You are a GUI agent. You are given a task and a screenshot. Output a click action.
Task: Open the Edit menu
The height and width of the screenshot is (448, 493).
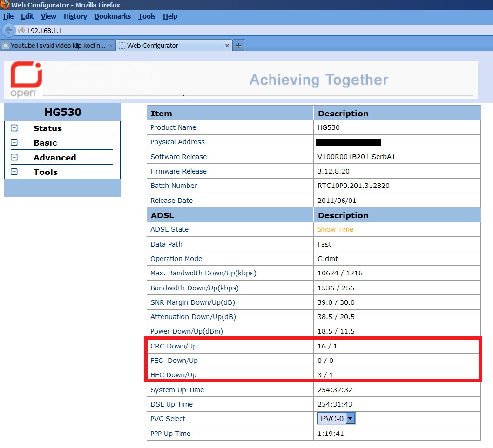click(27, 16)
